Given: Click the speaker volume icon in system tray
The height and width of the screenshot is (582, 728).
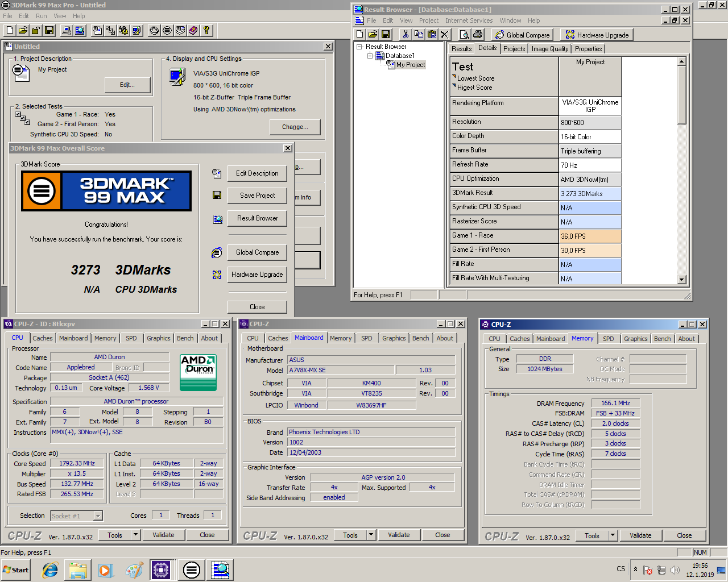Looking at the screenshot, I should coord(675,569).
